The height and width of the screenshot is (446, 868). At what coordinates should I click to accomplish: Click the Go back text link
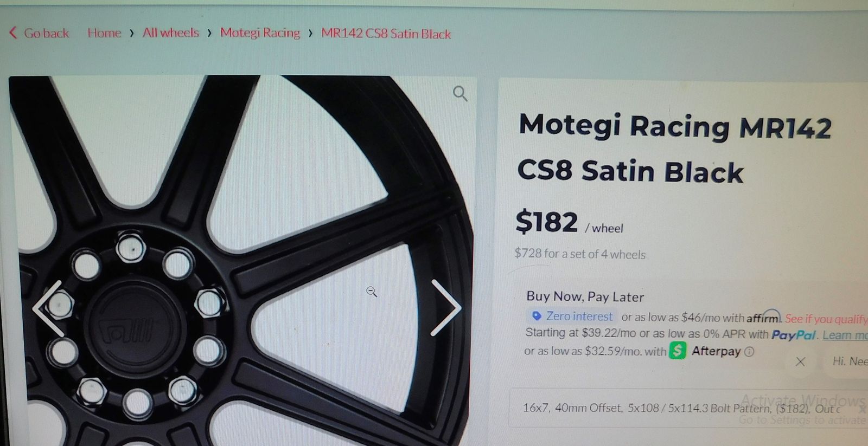click(x=46, y=33)
